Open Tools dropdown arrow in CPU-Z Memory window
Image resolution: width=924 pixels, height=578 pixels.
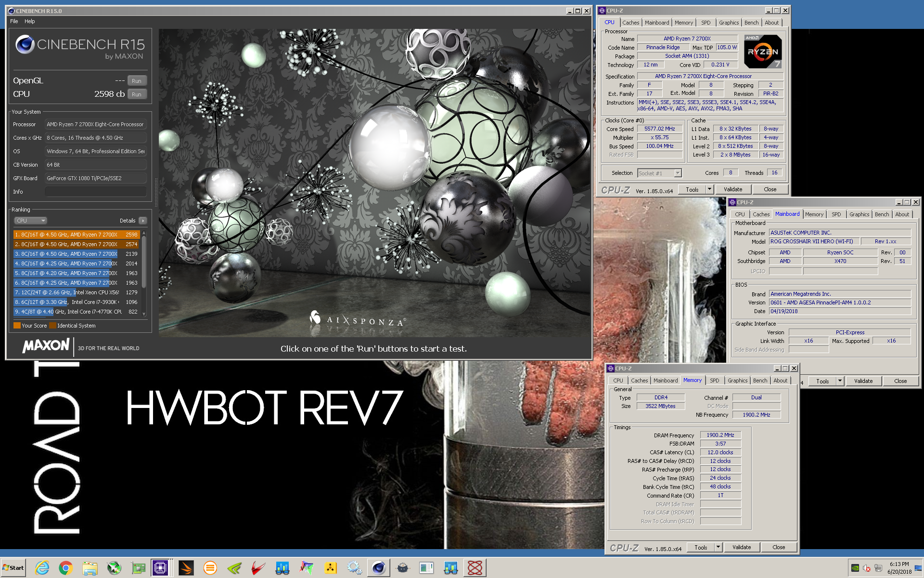(718, 547)
